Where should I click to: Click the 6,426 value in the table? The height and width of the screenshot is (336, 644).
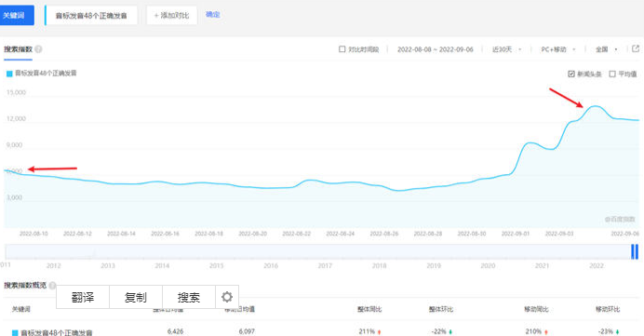[x=175, y=331]
